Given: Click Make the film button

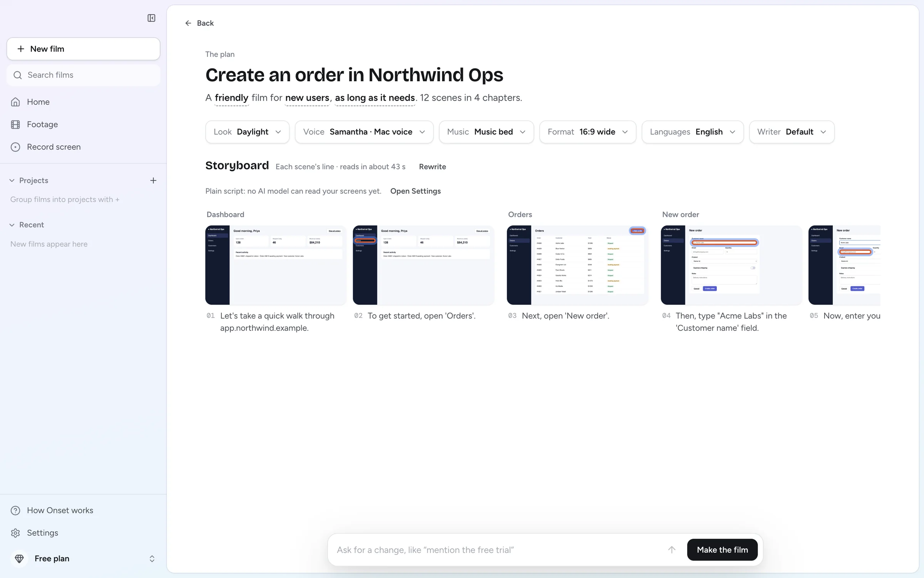Looking at the screenshot, I should pos(722,549).
